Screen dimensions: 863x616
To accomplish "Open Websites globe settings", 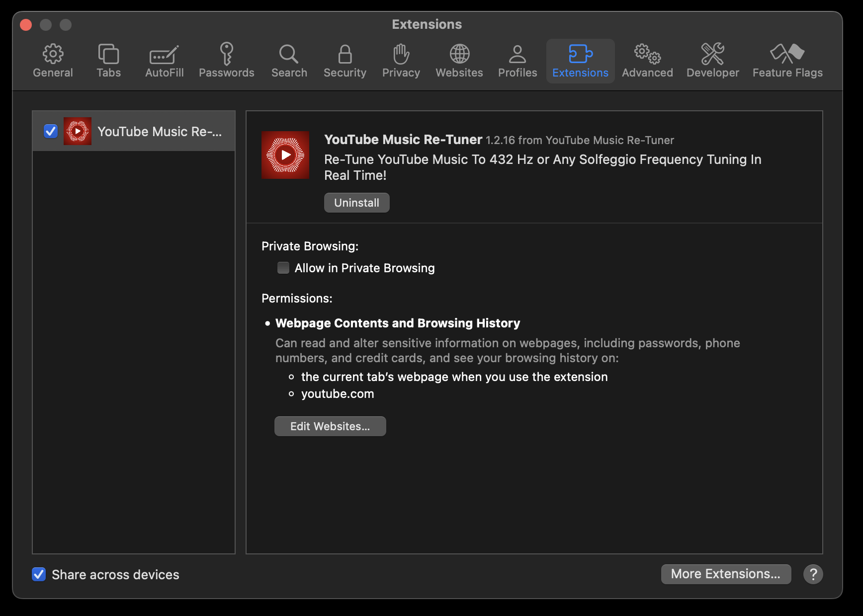I will (459, 54).
